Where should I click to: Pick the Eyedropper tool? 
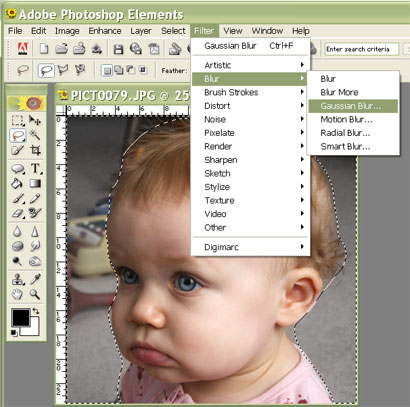pyautogui.click(x=35, y=279)
